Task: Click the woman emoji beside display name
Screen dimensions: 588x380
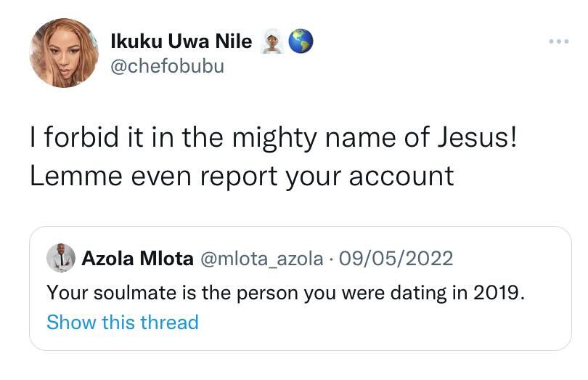Action: click(x=273, y=42)
